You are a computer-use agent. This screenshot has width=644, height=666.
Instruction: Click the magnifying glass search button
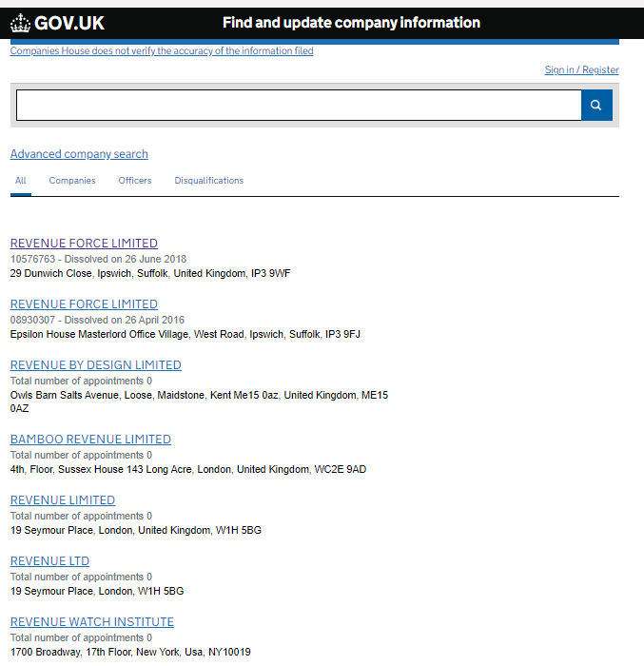596,106
